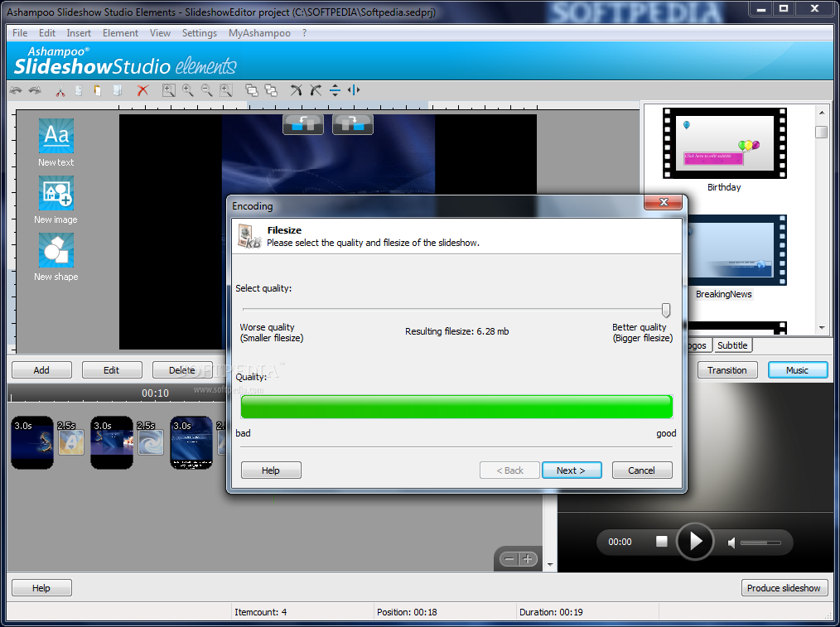The image size is (840, 627).
Task: Click the Edit slide button
Action: tap(112, 370)
